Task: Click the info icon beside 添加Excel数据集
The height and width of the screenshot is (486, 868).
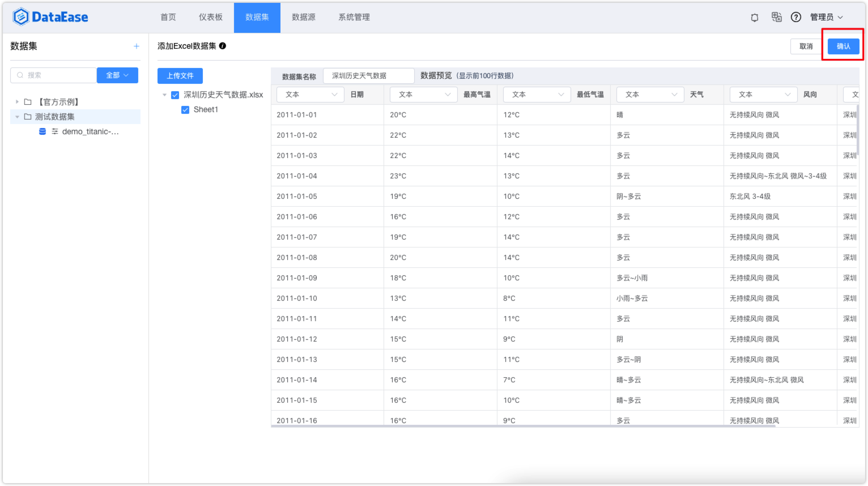Action: coord(222,46)
